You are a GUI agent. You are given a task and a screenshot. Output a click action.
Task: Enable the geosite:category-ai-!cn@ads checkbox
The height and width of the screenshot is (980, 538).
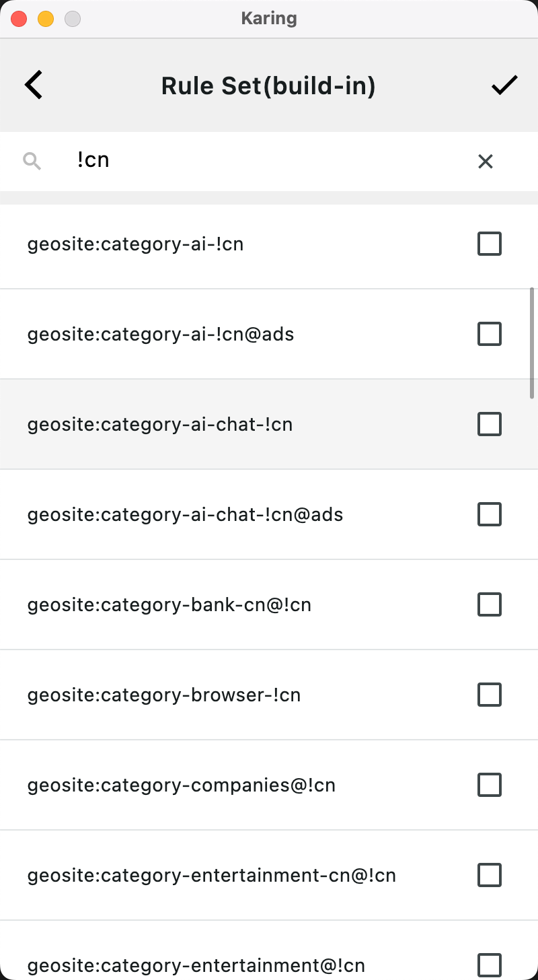click(490, 334)
